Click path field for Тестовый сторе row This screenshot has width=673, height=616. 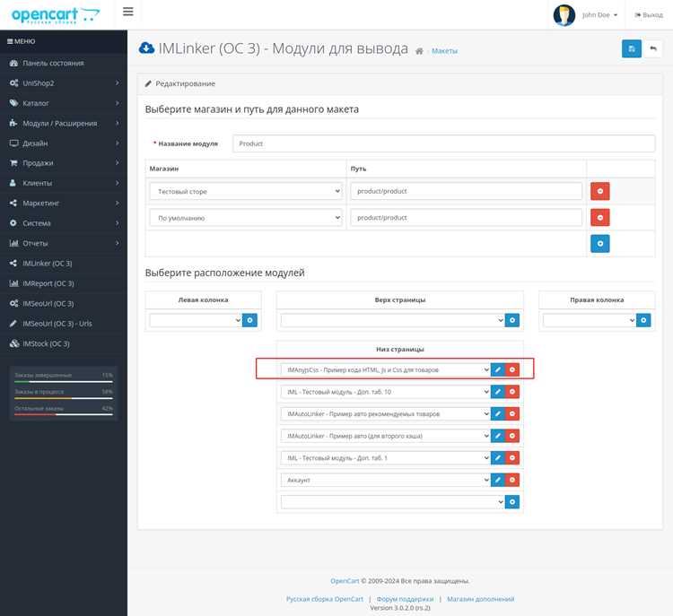(x=466, y=191)
